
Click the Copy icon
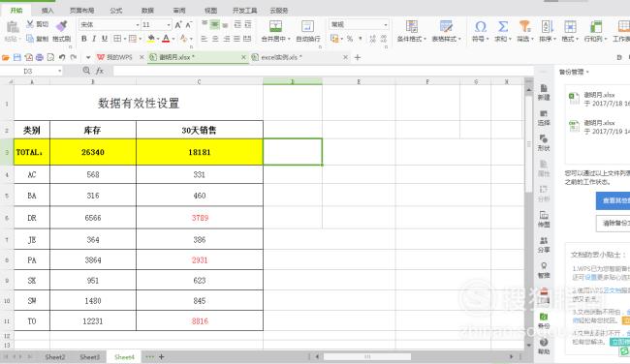30,39
